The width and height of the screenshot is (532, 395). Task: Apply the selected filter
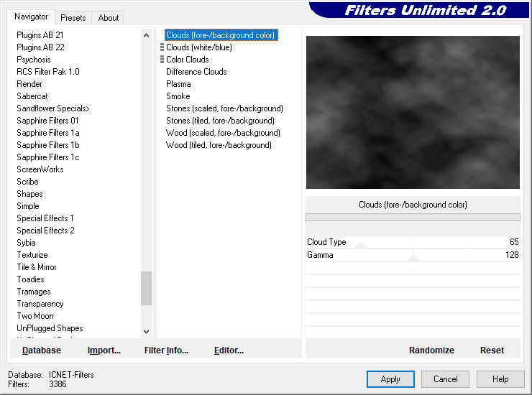[x=390, y=379]
